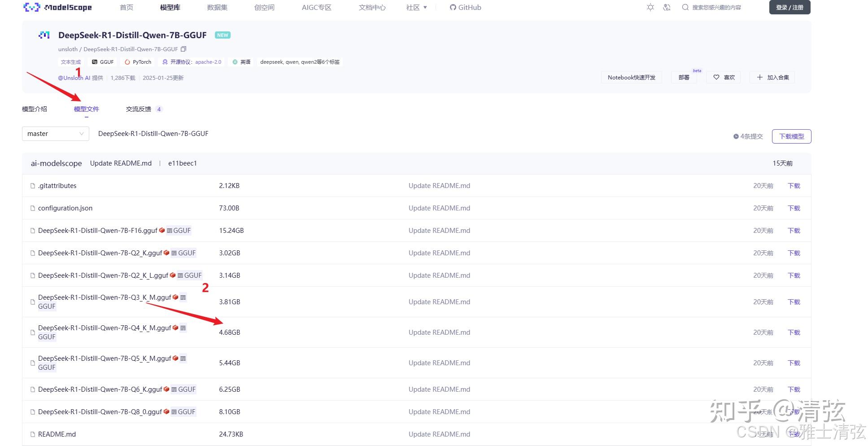
Task: Go to 数据集 in top navigation
Action: (x=217, y=7)
